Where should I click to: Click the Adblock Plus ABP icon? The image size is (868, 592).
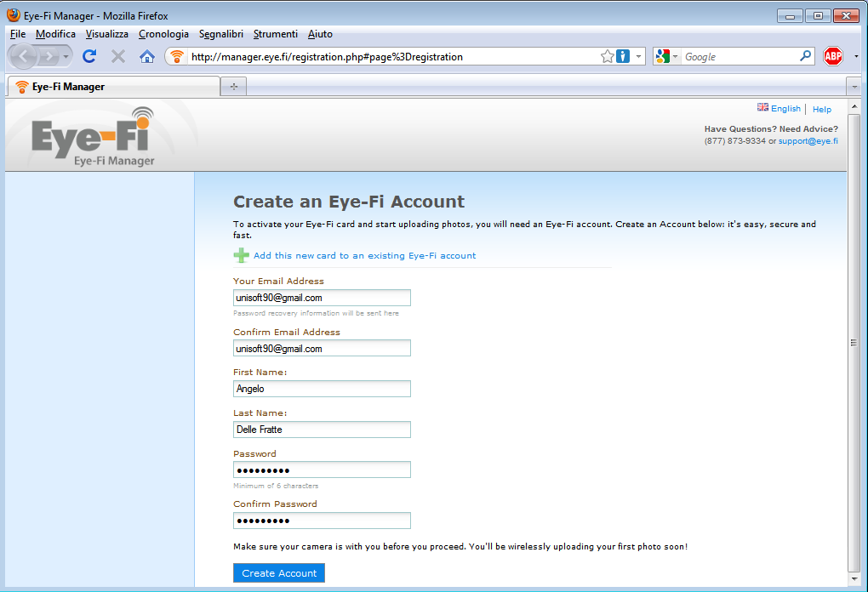(832, 56)
